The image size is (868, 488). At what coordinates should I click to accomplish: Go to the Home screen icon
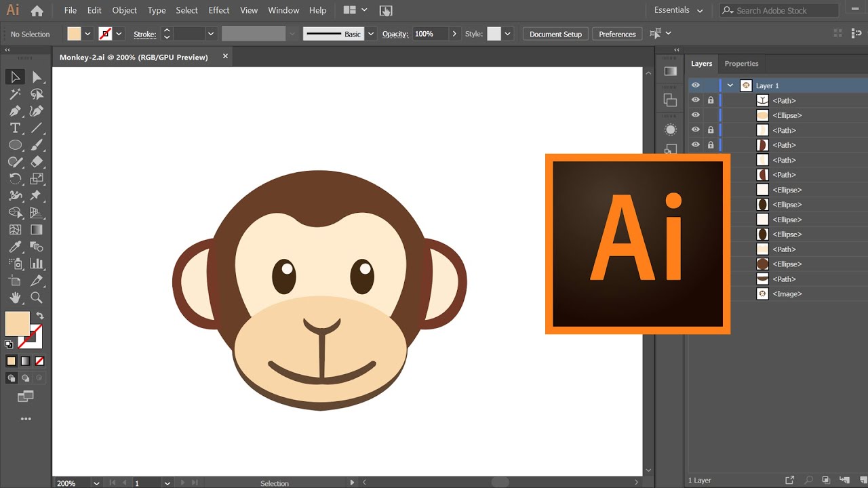coord(37,10)
